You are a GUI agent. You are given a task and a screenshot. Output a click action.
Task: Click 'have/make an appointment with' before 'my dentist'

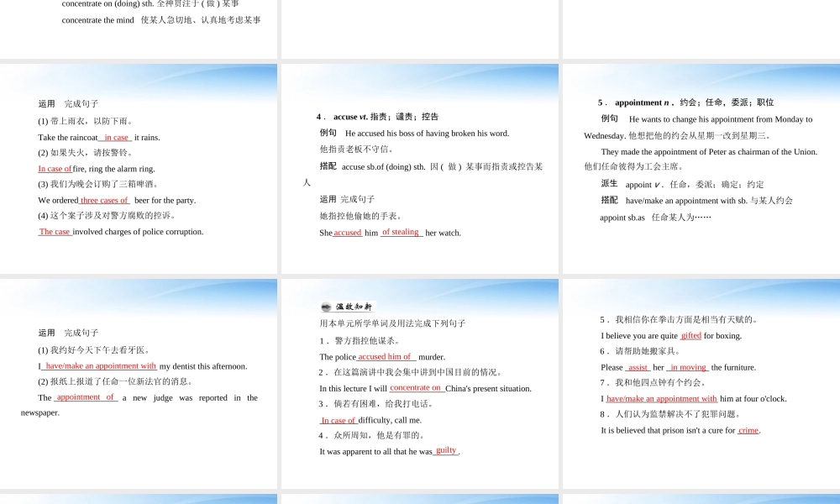coord(101,366)
